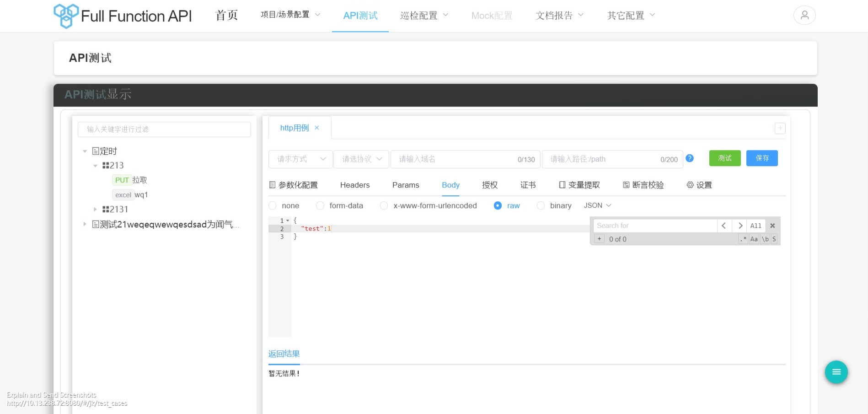Open the user profile avatar icon
The height and width of the screenshot is (414, 868).
(x=804, y=15)
